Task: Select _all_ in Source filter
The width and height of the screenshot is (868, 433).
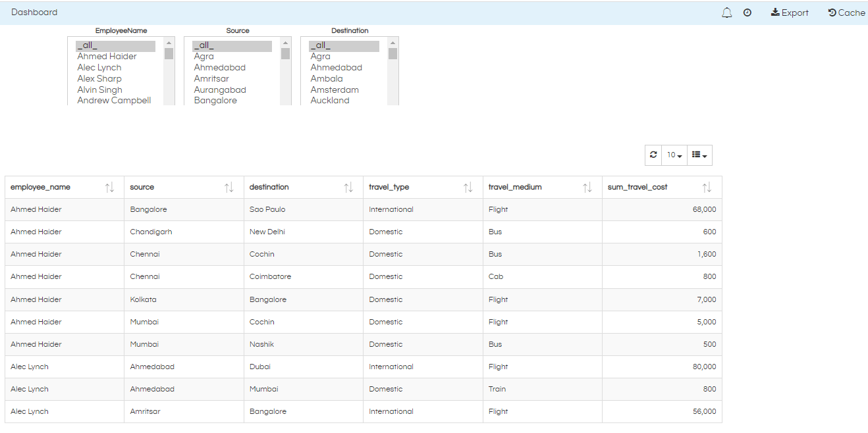Action: pyautogui.click(x=232, y=45)
